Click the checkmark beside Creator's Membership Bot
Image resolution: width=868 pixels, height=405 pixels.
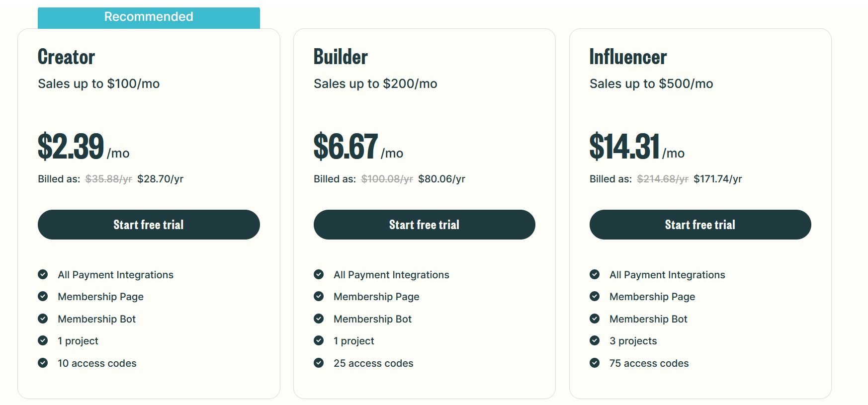click(43, 319)
